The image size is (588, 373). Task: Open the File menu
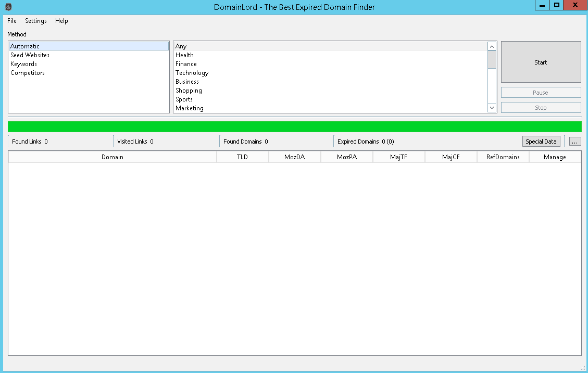tap(12, 21)
